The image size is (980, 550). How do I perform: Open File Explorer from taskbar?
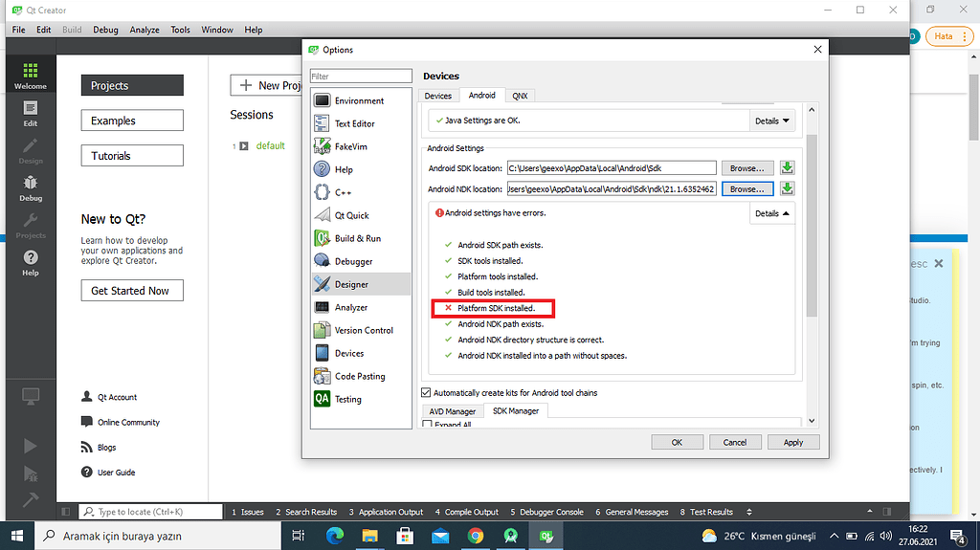tap(370, 536)
